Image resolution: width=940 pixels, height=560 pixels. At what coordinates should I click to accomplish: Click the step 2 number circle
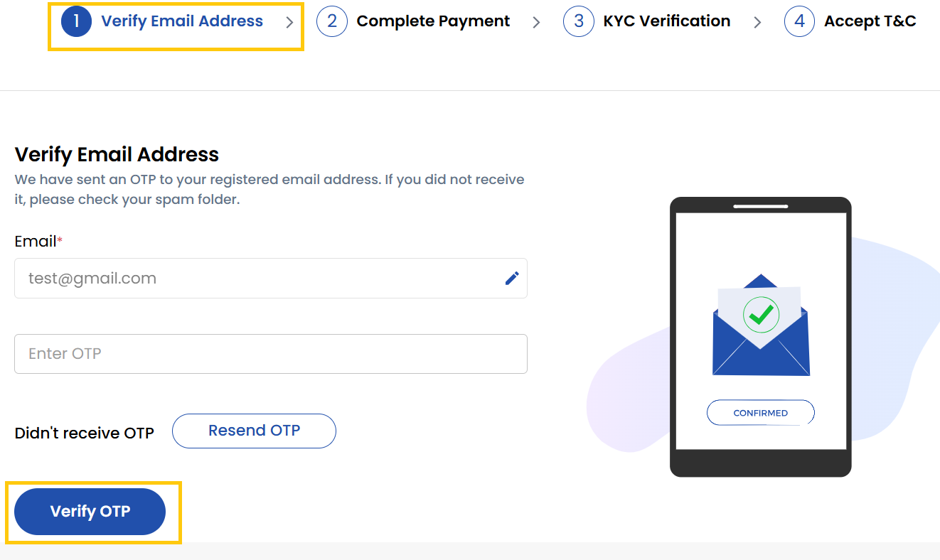332,22
